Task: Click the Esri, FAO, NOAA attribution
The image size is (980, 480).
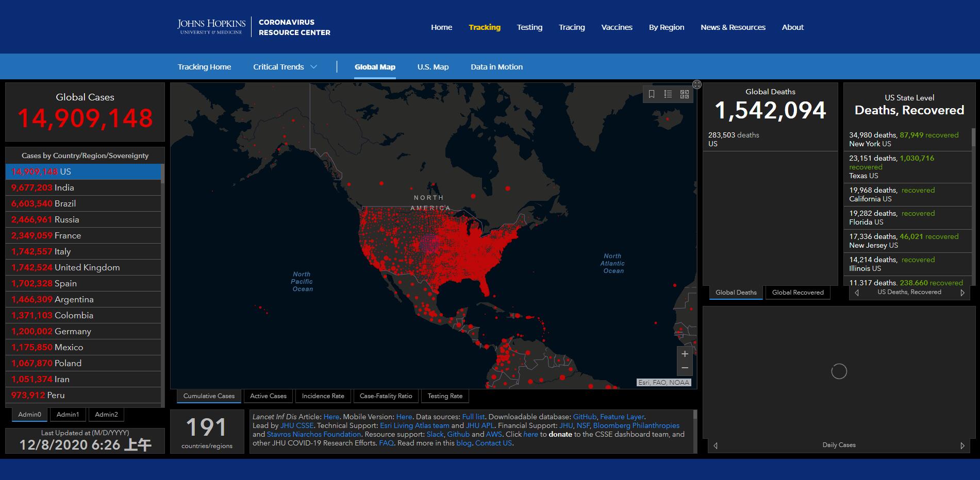Action: [x=663, y=383]
